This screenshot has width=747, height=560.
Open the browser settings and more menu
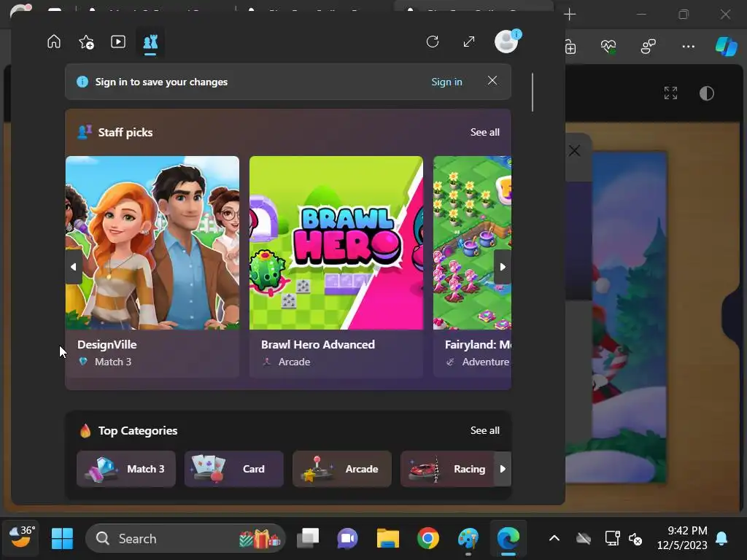click(689, 47)
